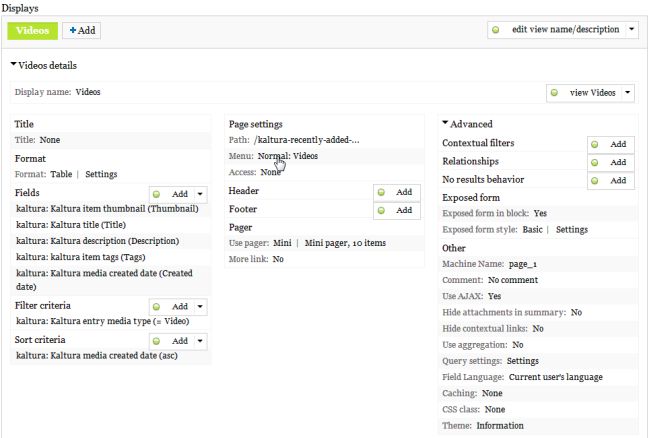The width and height of the screenshot is (650, 438).
Task: Click the green icon in the view Videos button
Action: [x=554, y=92]
